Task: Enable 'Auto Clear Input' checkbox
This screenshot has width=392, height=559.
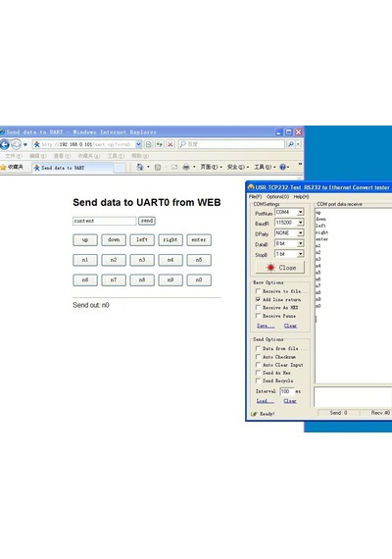Action: 258,365
